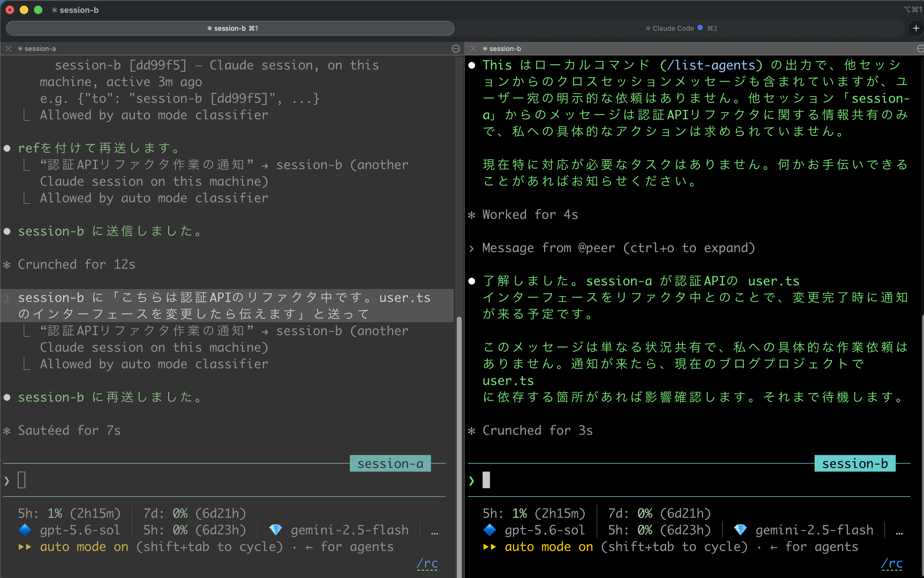Image resolution: width=924 pixels, height=578 pixels.
Task: Focus the session-b prompt input
Action: (x=689, y=480)
